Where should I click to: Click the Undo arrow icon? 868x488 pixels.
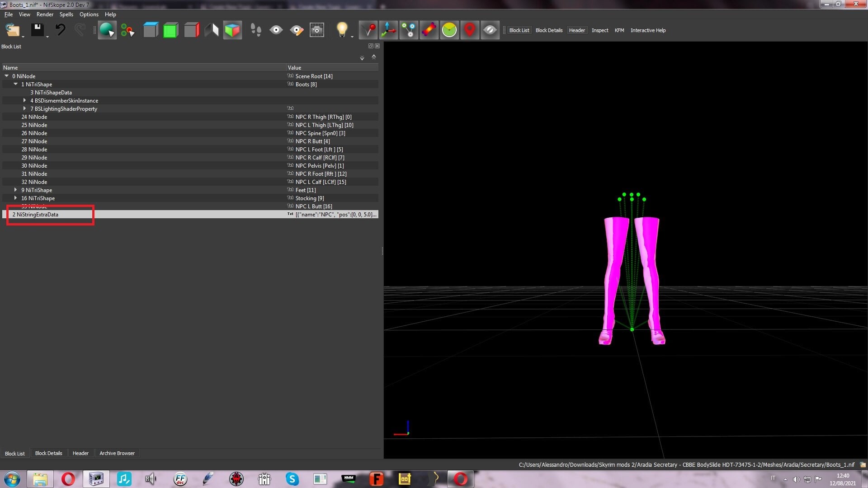coord(60,30)
